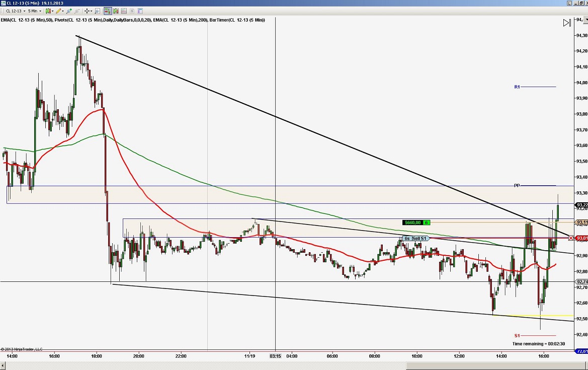
Task: Click the chart snapshot image icon
Action: coord(124,11)
